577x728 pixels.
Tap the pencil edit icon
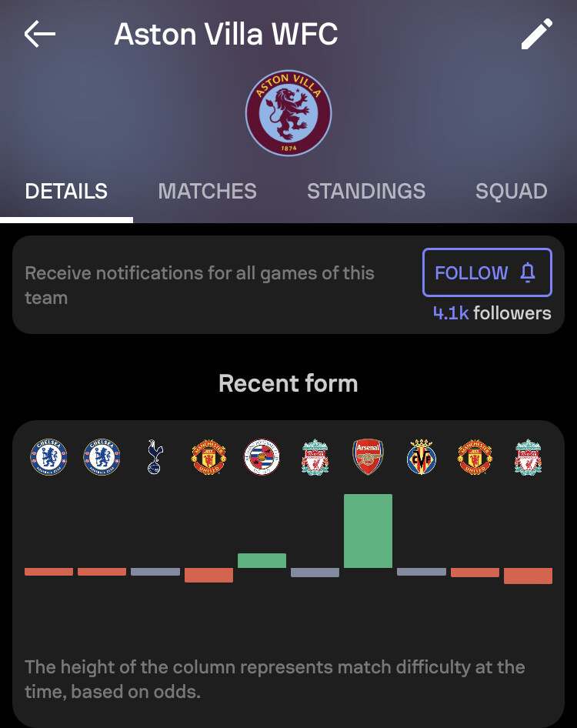coord(537,34)
